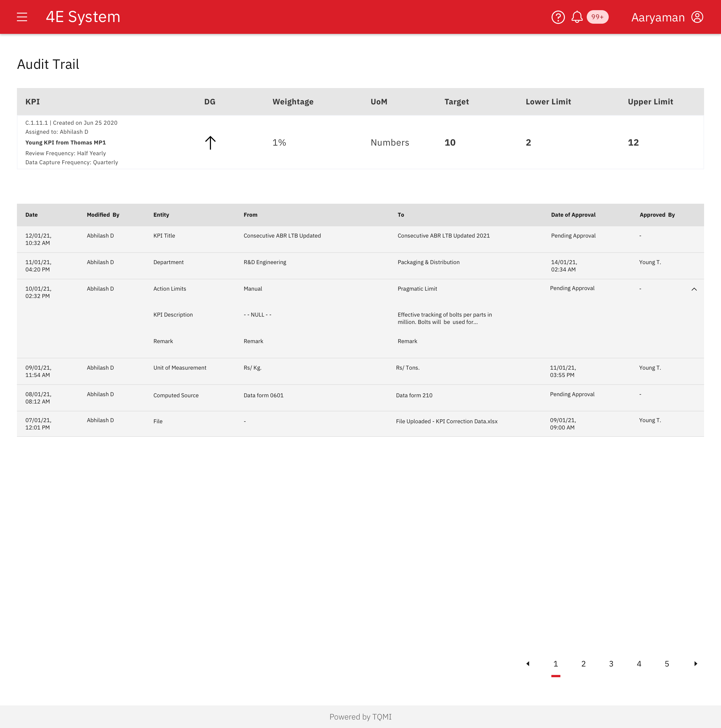This screenshot has height=728, width=721.
Task: Go to next page arrow
Action: [695, 664]
